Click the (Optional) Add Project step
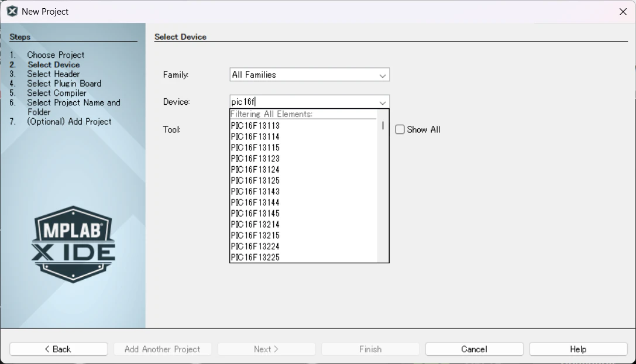Image resolution: width=636 pixels, height=364 pixels. (69, 121)
